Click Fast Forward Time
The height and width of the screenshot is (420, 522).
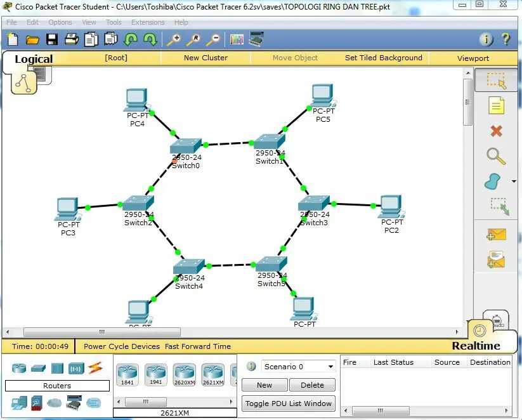(198, 346)
